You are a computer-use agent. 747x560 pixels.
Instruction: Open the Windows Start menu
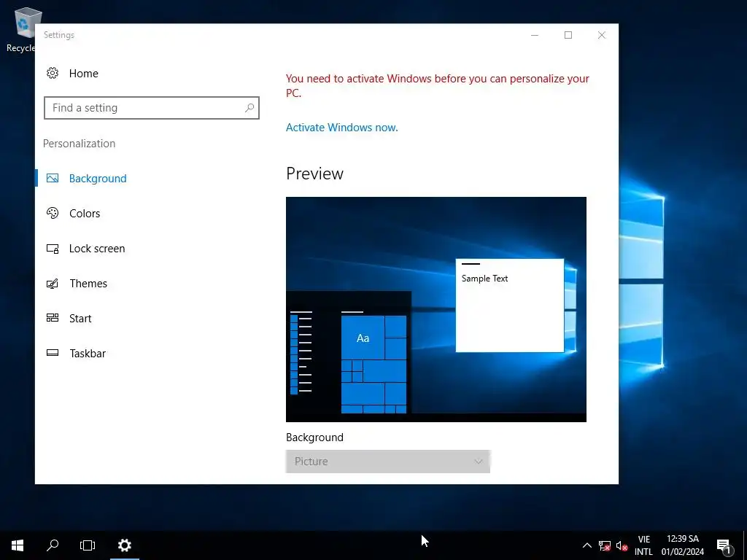point(18,545)
